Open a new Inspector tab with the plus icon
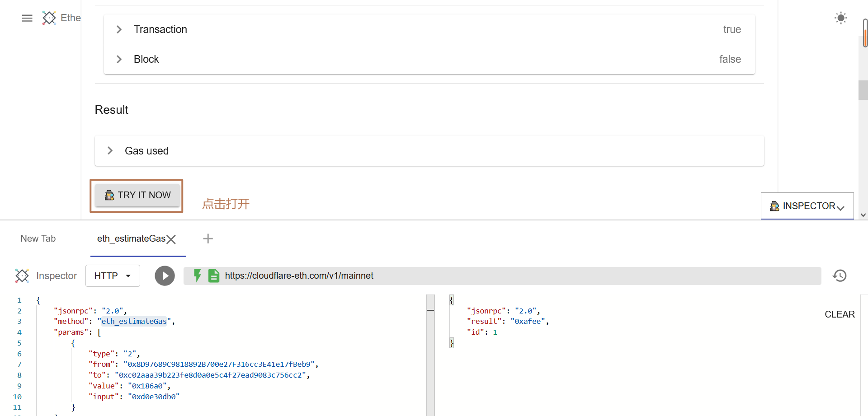The height and width of the screenshot is (416, 868). [208, 238]
